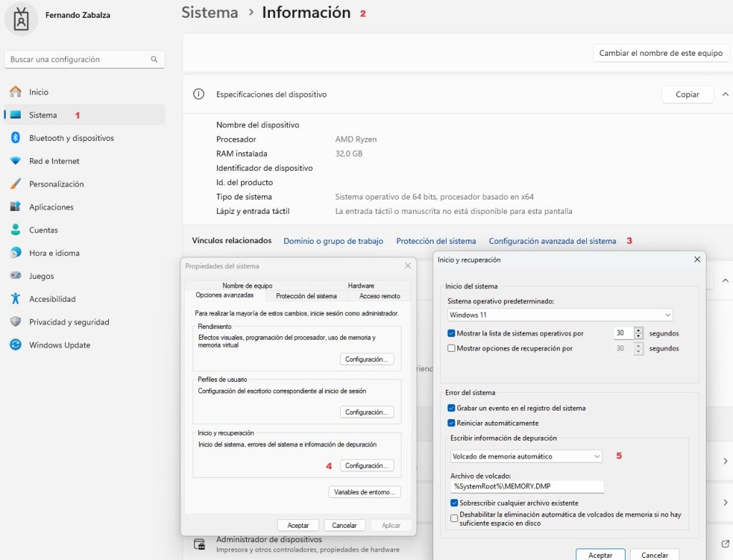Open Windows Update sync icon
Image resolution: width=733 pixels, height=560 pixels.
click(x=16, y=345)
